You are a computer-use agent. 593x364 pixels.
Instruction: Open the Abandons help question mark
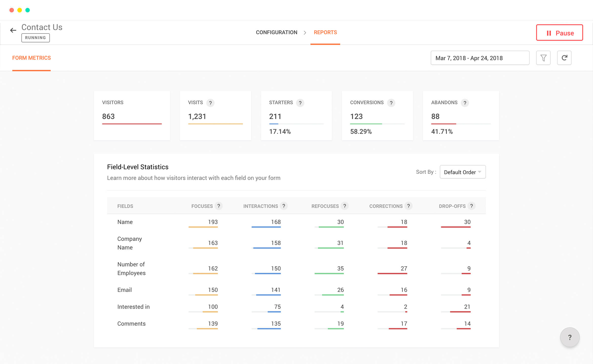(x=465, y=103)
